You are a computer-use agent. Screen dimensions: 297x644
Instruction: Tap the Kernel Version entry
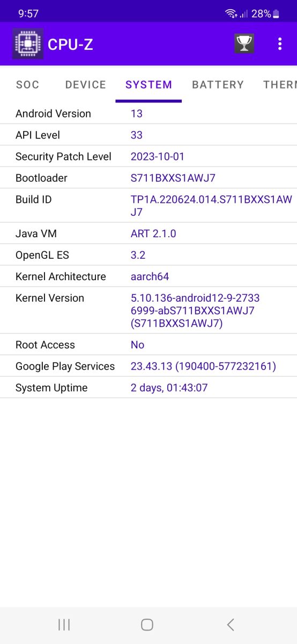point(148,311)
